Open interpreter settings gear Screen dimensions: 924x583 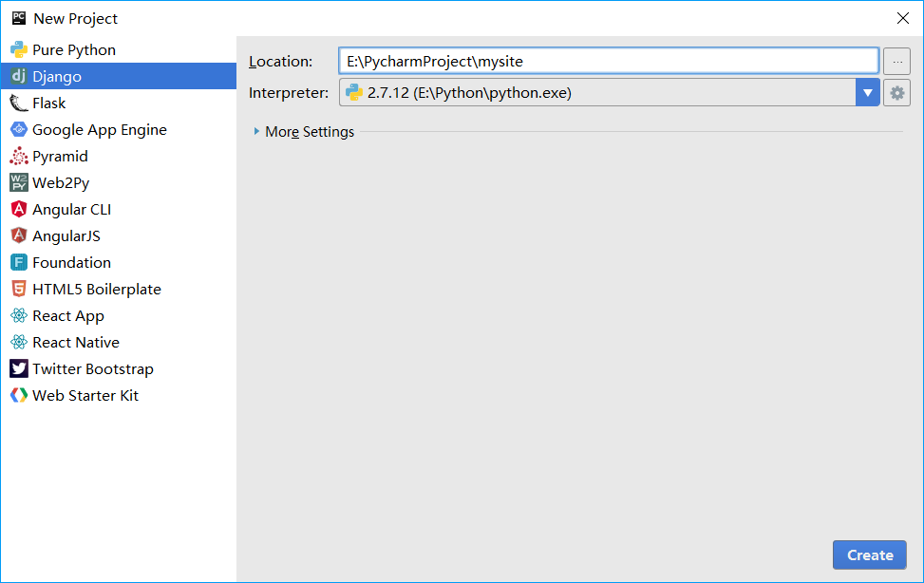click(x=896, y=92)
